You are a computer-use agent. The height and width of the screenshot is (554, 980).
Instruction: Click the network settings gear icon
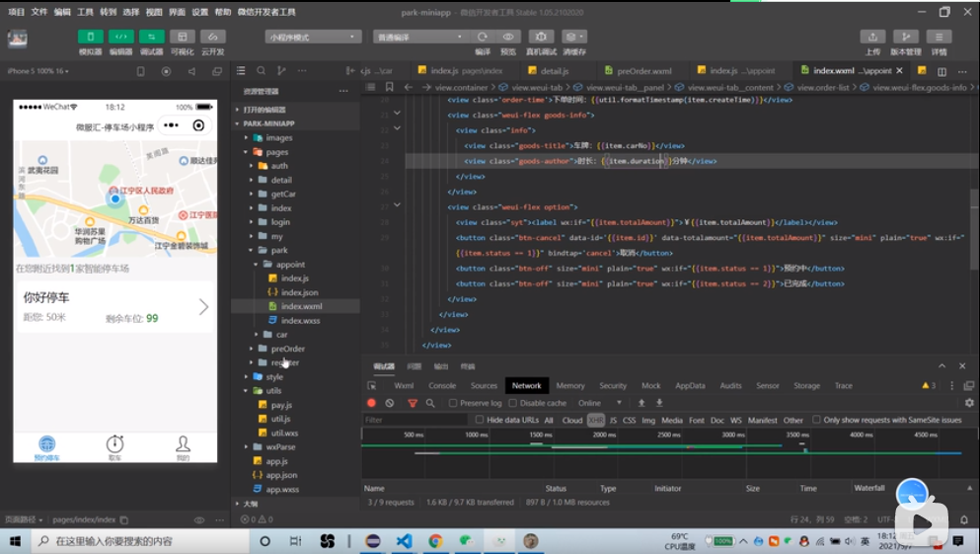coord(969,403)
